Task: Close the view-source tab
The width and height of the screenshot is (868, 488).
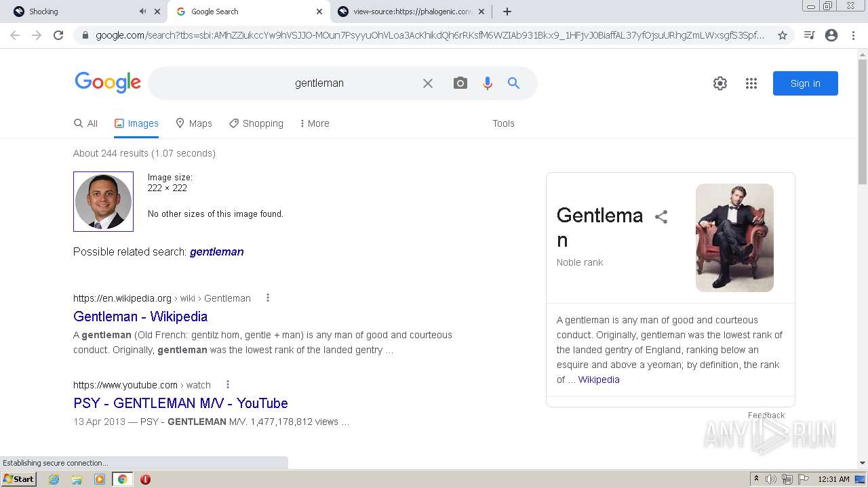Action: 481,12
